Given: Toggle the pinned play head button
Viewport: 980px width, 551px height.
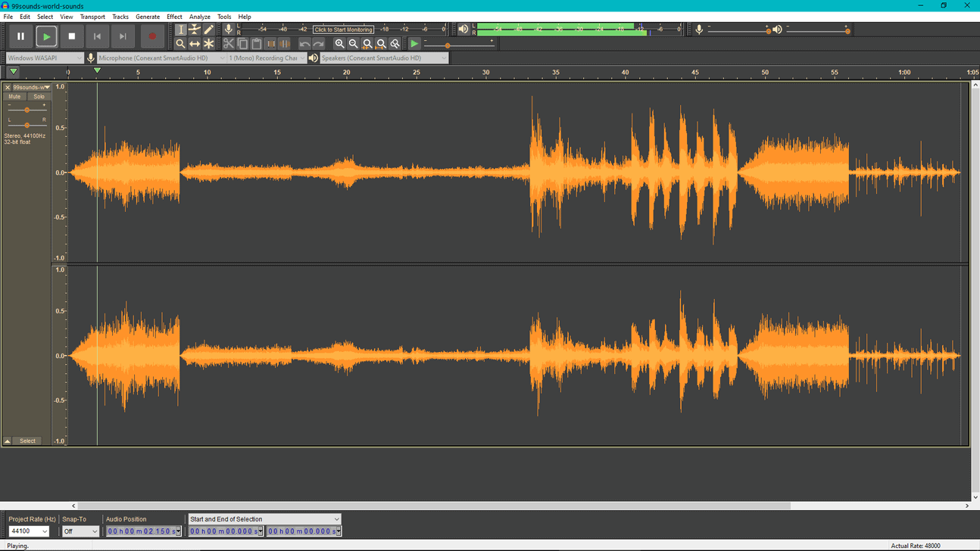Looking at the screenshot, I should [x=13, y=72].
